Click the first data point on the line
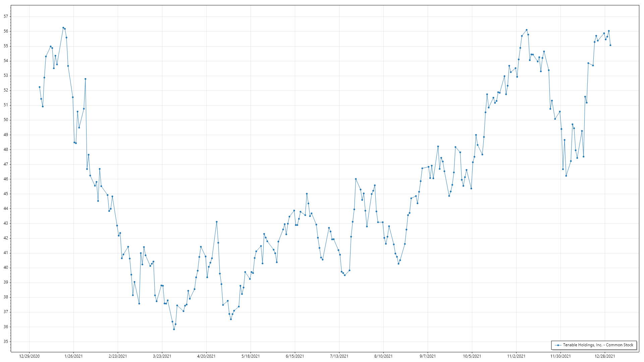This screenshot has width=644, height=362. 40,87
